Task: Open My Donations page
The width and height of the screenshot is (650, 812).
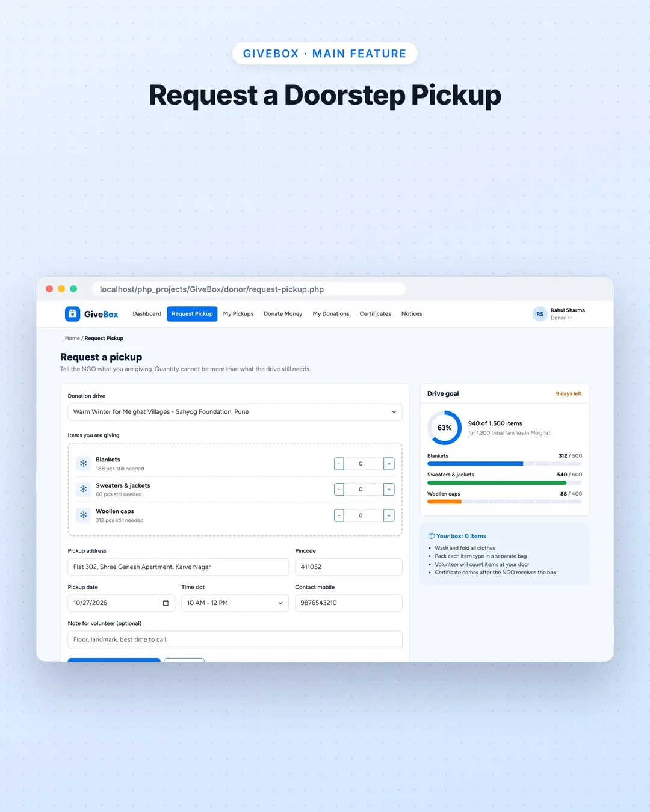Action: point(331,314)
